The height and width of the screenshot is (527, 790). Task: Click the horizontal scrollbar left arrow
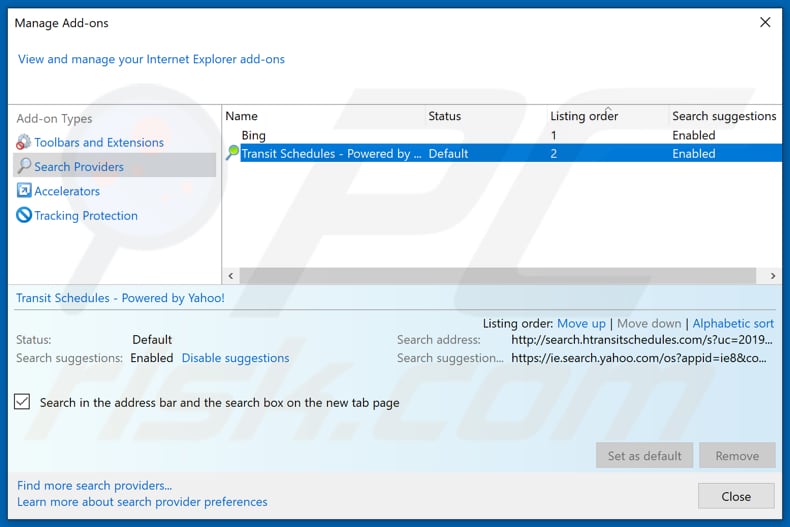[x=231, y=276]
